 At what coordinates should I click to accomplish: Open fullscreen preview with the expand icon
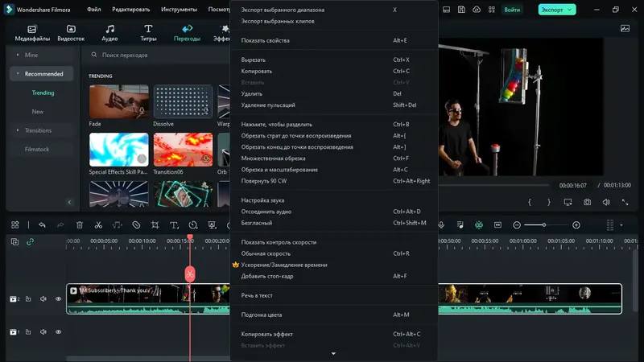625,202
